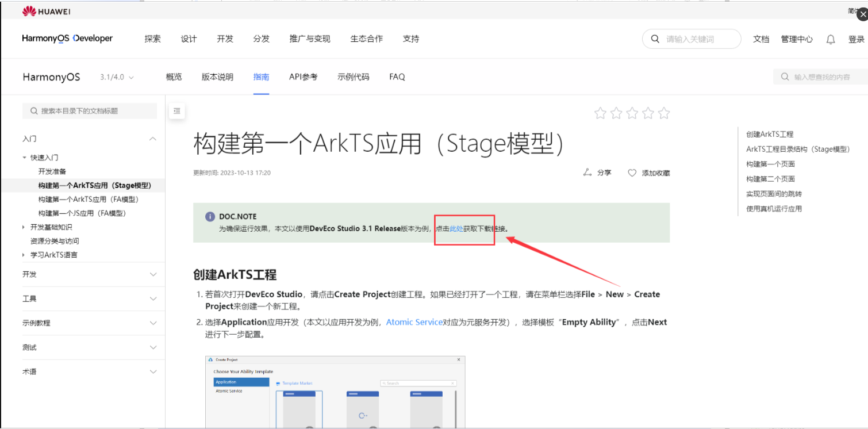Select 构建第一个ArkTS应用（Stage模型） sidebar item
The height and width of the screenshot is (429, 868).
tap(95, 185)
